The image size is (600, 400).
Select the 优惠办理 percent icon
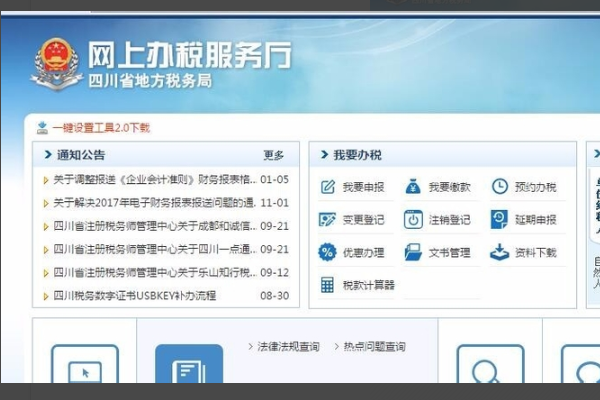327,252
